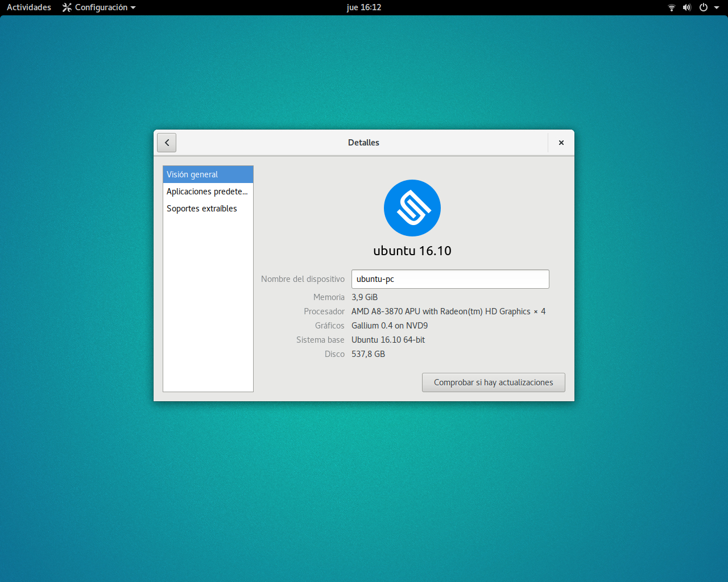The height and width of the screenshot is (582, 728).
Task: Click the Detalles window title
Action: (363, 143)
